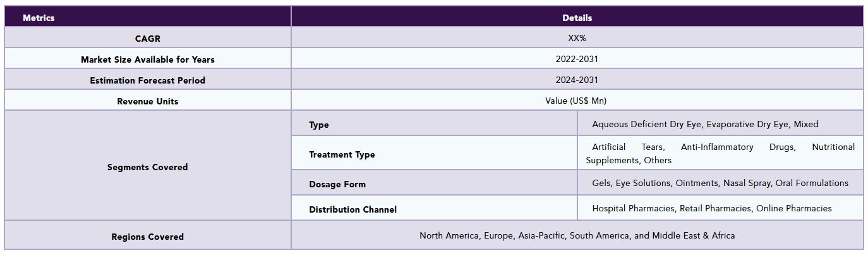This screenshot has height=255, width=868.
Task: Select Market Size Available for Years label
Action: [x=147, y=59]
